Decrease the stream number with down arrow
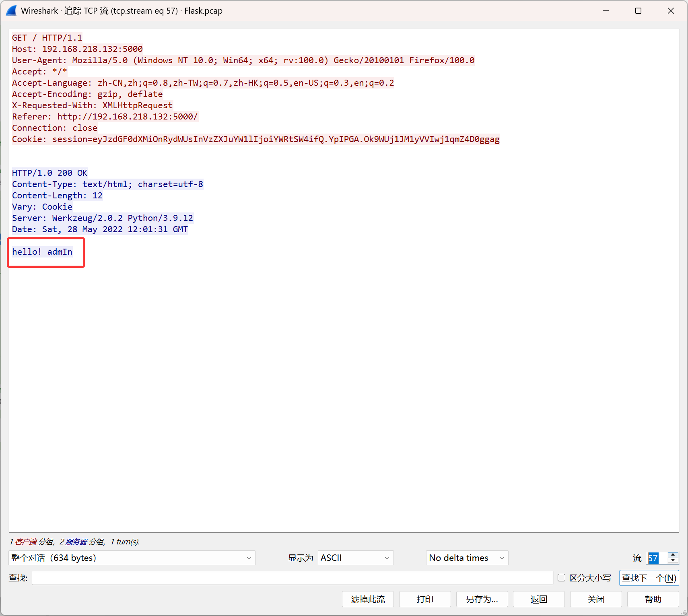Screen dimensions: 688x616 pos(673,560)
